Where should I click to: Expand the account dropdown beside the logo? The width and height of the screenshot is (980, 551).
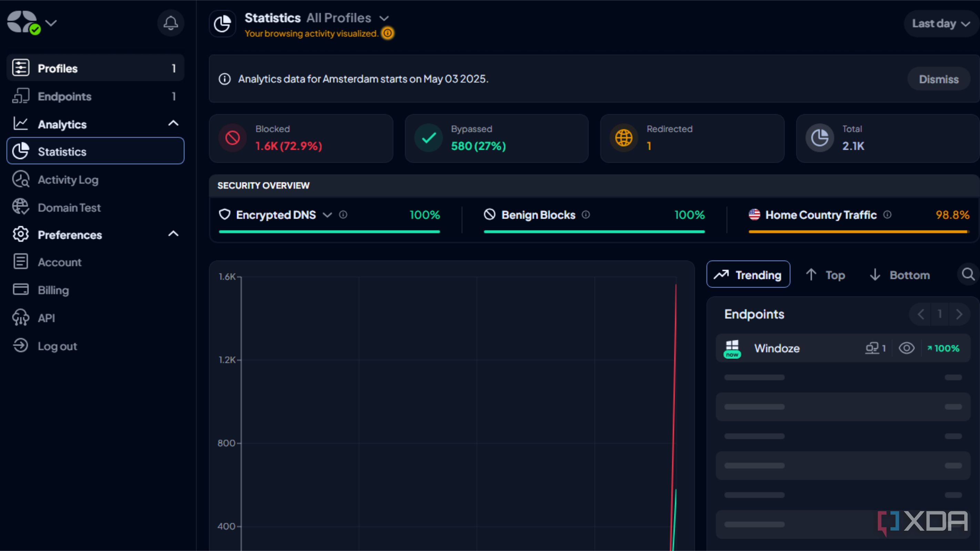point(51,23)
